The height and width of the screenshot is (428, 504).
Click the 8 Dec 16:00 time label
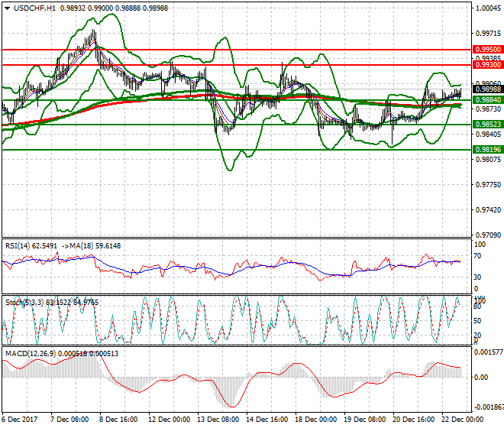tap(118, 420)
